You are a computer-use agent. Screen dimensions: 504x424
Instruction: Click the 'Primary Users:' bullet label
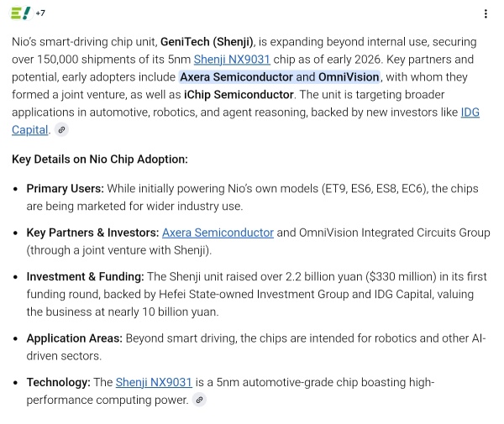[66, 189]
